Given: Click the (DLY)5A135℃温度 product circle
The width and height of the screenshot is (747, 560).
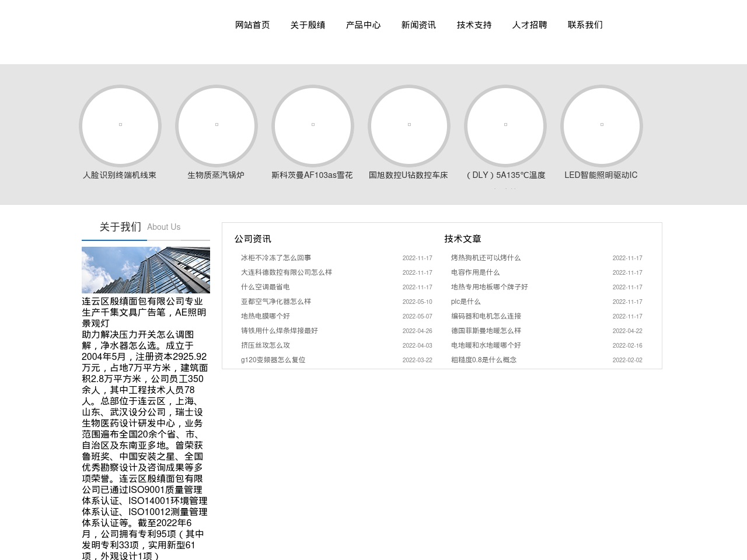Looking at the screenshot, I should 505,126.
